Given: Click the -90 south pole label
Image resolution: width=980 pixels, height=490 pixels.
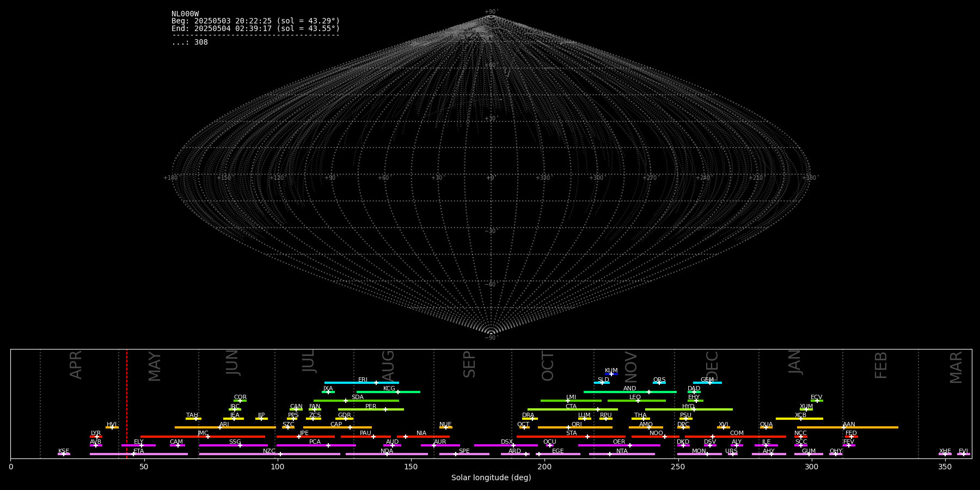Looking at the screenshot, I should pyautogui.click(x=491, y=338).
